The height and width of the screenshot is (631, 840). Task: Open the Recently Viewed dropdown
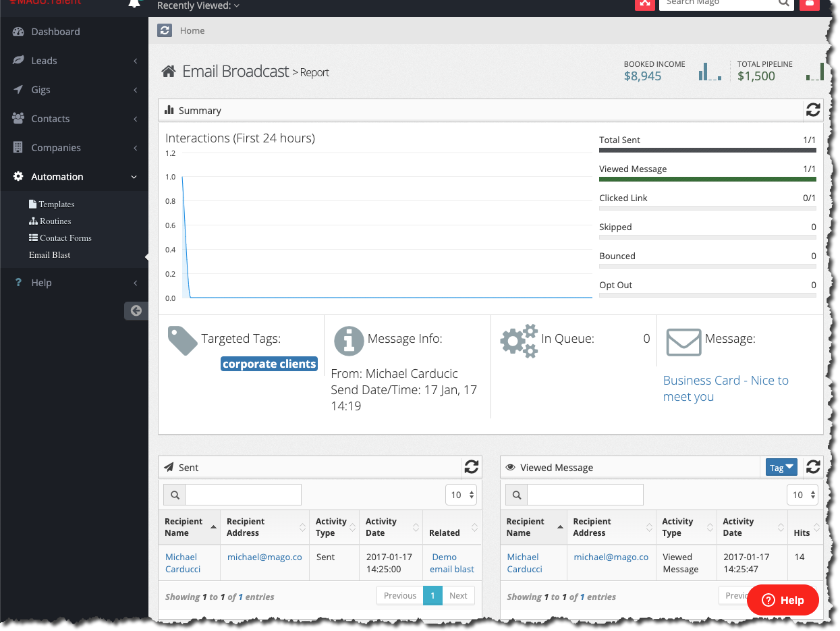coord(198,5)
